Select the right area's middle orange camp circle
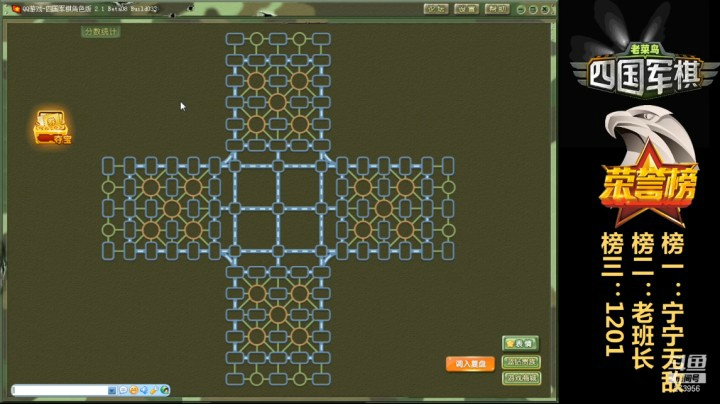This screenshot has height=404, width=720. pos(384,208)
